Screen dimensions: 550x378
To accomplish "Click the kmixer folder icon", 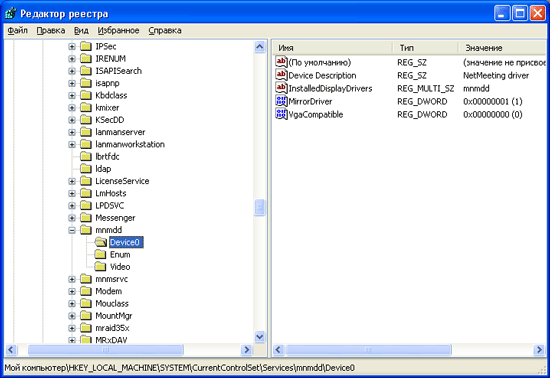I will [x=86, y=108].
